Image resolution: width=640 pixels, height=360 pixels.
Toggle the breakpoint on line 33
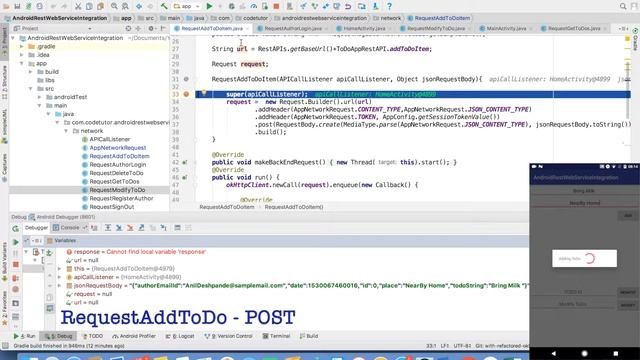point(186,94)
